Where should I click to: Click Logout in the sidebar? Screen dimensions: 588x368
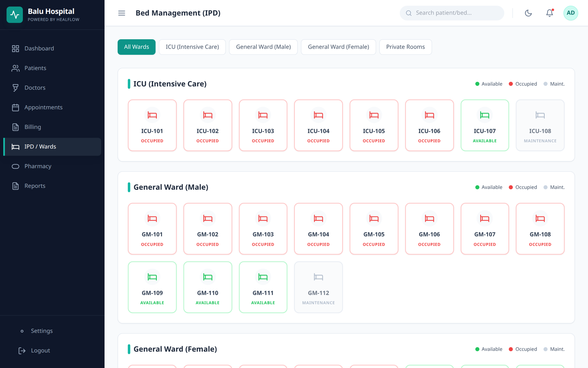pos(52,351)
